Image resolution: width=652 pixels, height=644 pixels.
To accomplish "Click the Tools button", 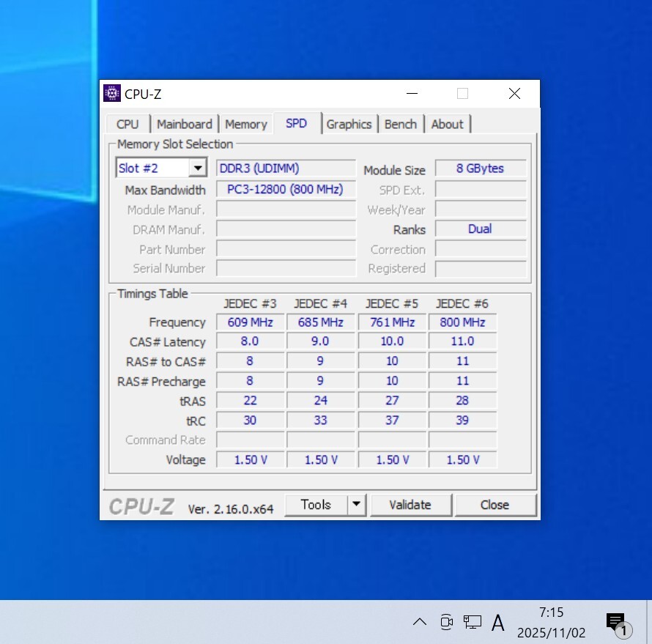I will [x=316, y=504].
